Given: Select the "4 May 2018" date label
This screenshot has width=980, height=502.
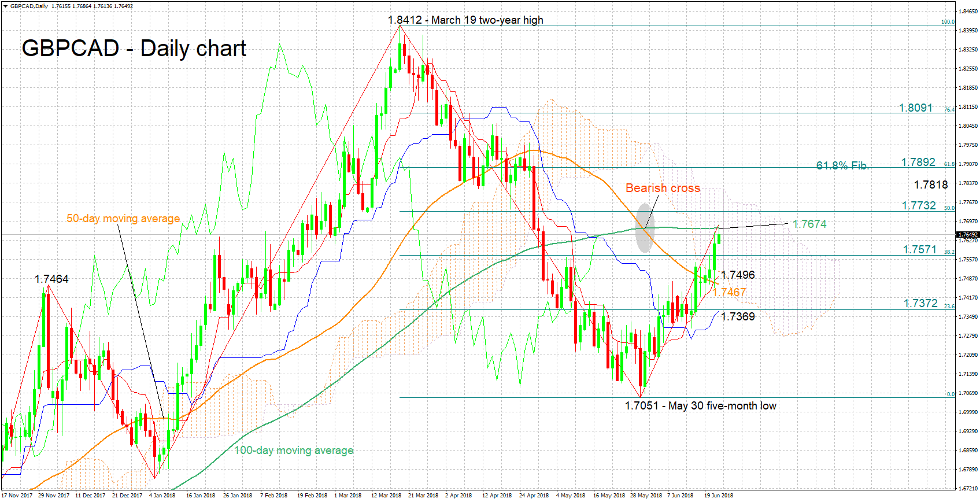Looking at the screenshot, I should [x=571, y=496].
